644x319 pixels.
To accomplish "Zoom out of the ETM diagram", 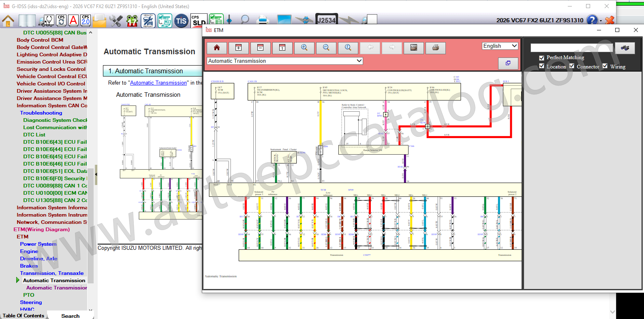I will (326, 48).
